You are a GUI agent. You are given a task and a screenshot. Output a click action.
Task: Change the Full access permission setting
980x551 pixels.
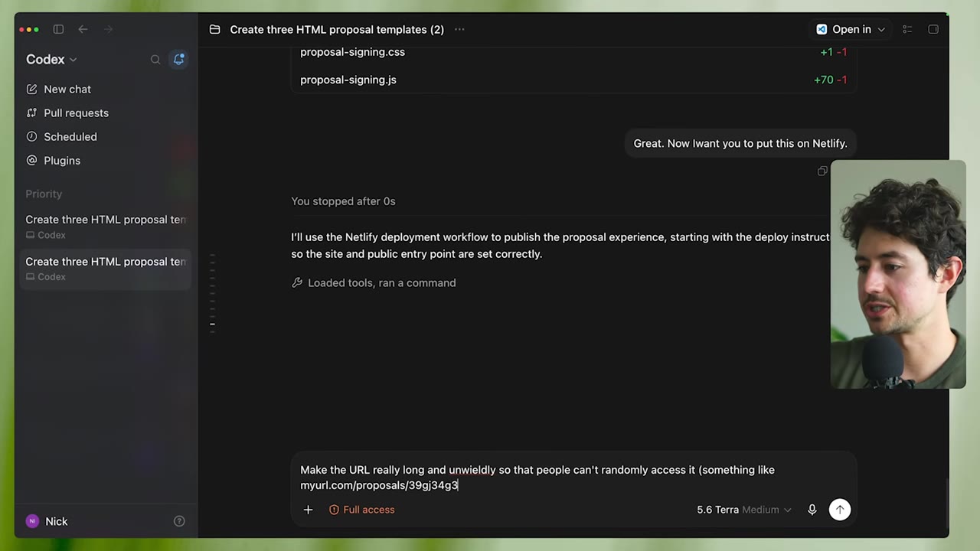tap(362, 510)
